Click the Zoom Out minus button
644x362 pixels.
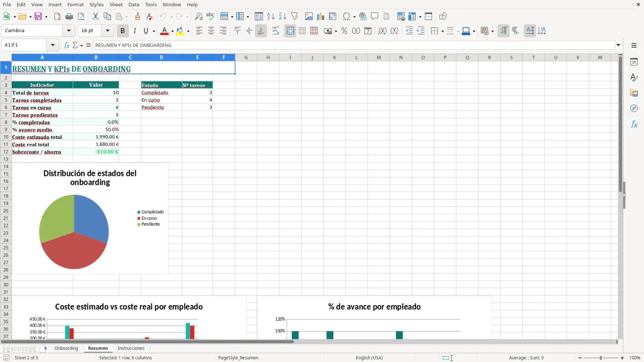pos(580,358)
